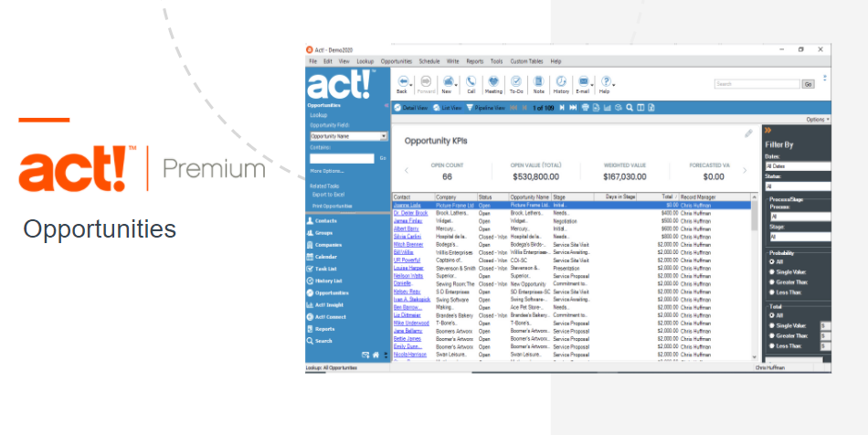Select the Probability Greater Than radio button
The height and width of the screenshot is (435, 868).
(772, 281)
